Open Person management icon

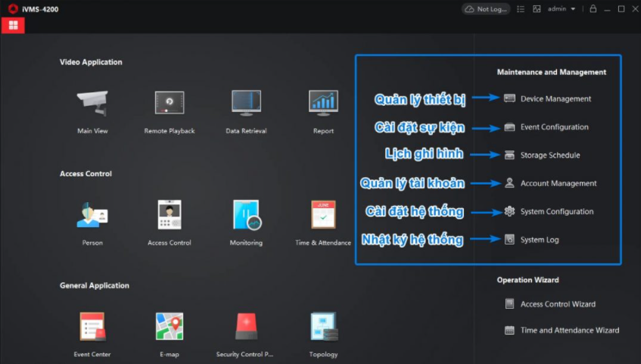(92, 214)
